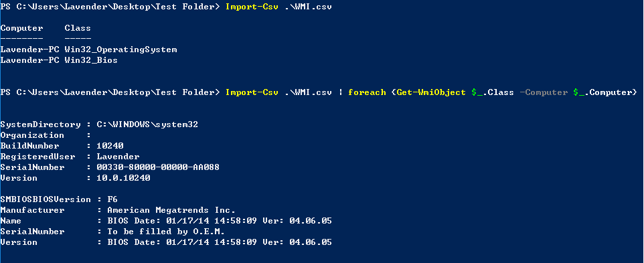
Task: Click serial number 00330-80000-00000-AA088
Action: coord(158,167)
